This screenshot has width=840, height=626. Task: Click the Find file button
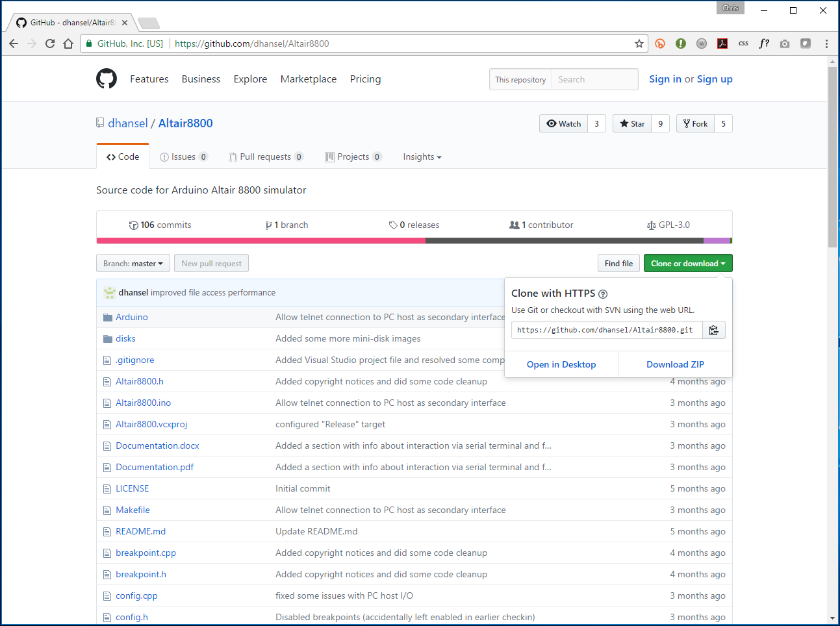(x=618, y=263)
